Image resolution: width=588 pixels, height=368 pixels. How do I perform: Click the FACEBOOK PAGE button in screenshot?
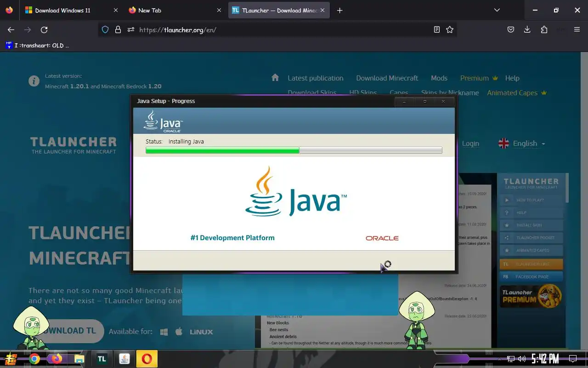(x=531, y=276)
